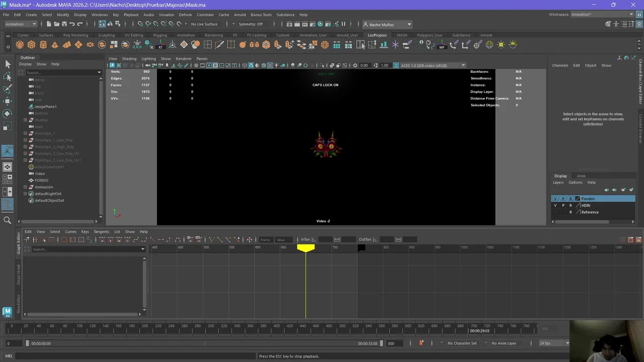Toggle playback P of HDRI layer
The height and width of the screenshot is (362, 644).
pos(563,206)
